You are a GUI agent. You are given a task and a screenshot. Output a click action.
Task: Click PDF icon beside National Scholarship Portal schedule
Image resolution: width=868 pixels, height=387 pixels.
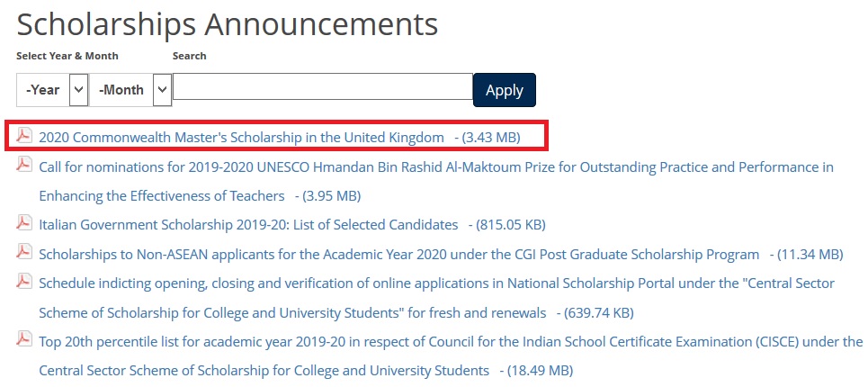[x=25, y=282]
